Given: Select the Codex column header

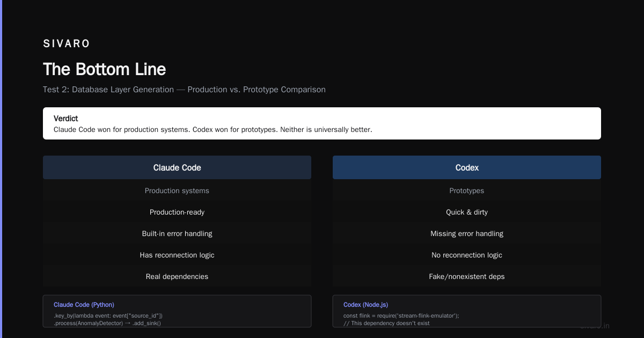Looking at the screenshot, I should coord(467,167).
